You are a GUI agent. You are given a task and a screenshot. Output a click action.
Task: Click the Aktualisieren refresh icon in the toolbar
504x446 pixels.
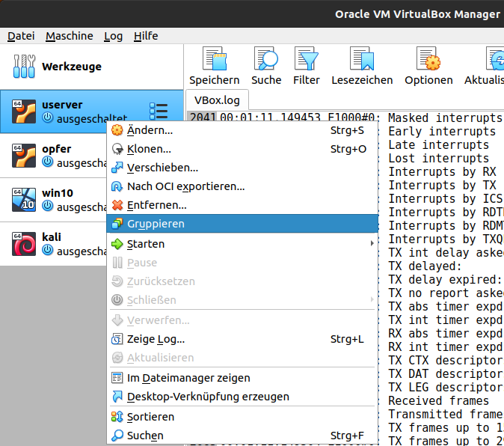click(x=495, y=58)
